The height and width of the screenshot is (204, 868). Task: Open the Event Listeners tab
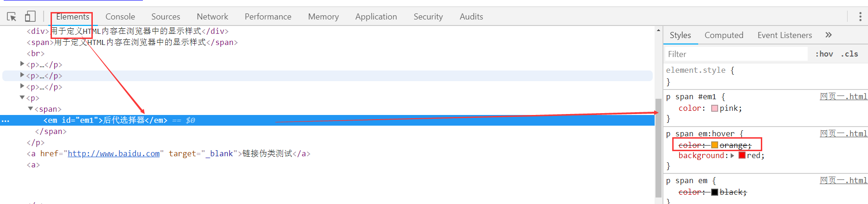click(784, 35)
